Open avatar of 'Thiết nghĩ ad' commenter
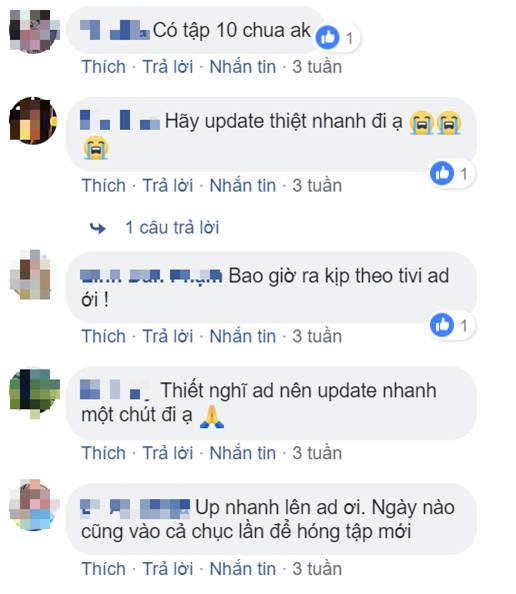The image size is (516, 594). [34, 394]
